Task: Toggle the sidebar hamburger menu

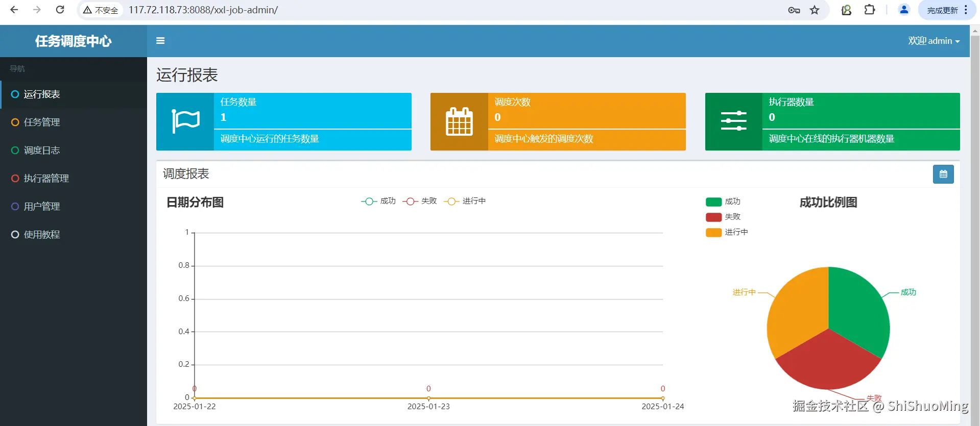Action: [x=160, y=41]
